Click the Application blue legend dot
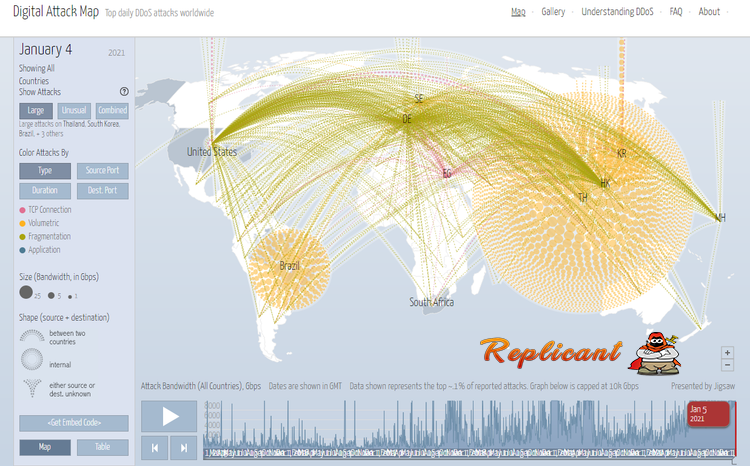Viewport: 750px width, 466px height. 22,250
